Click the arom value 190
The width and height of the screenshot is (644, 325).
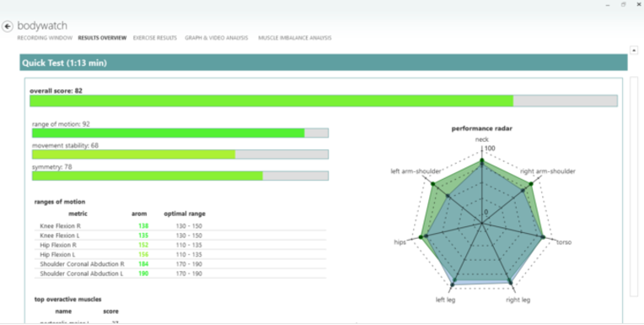[143, 274]
